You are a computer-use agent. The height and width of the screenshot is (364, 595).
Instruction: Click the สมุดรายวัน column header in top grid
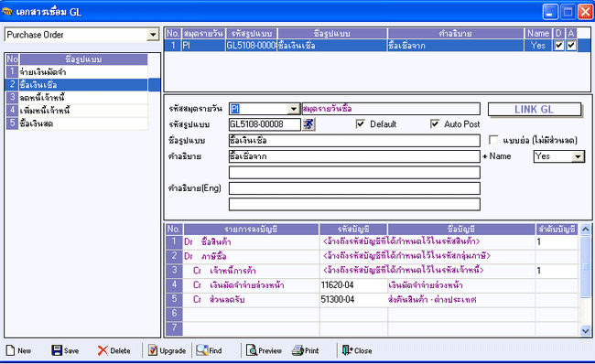pos(203,33)
